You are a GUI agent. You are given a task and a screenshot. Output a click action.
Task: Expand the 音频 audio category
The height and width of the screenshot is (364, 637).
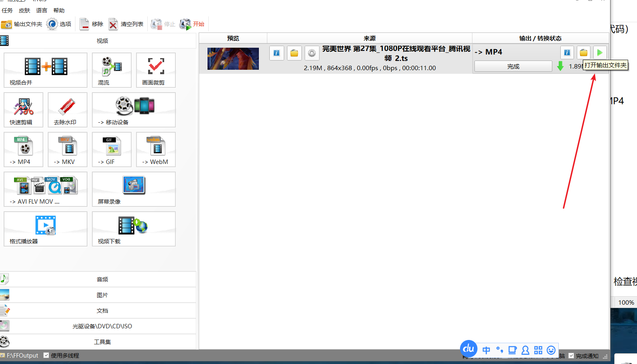point(102,279)
